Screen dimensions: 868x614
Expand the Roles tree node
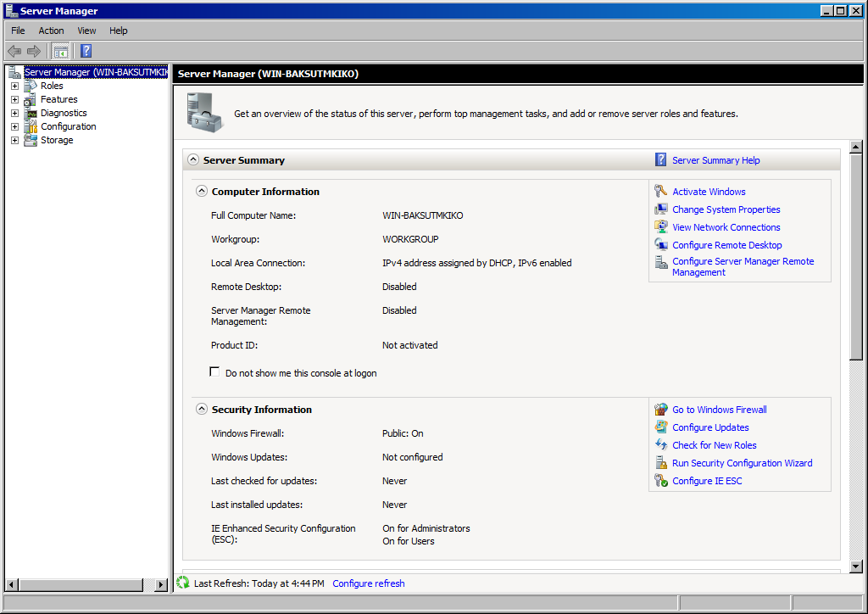[x=14, y=86]
